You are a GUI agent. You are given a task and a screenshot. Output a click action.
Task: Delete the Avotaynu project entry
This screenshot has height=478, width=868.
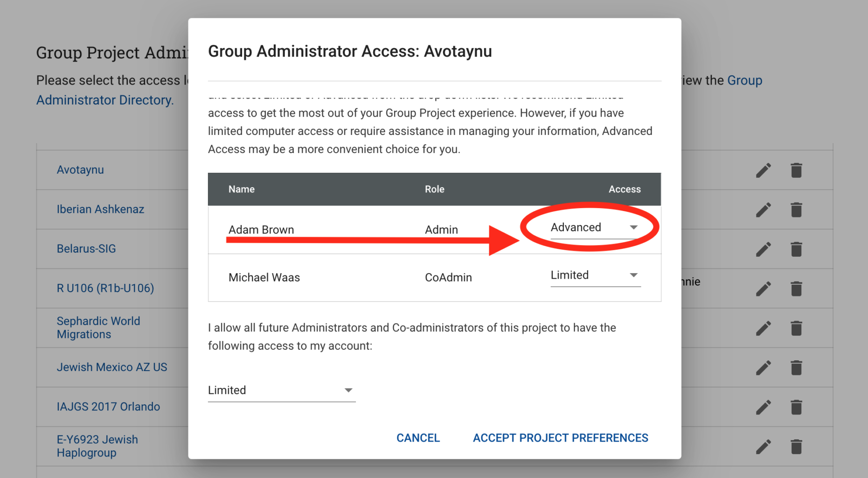click(x=796, y=170)
